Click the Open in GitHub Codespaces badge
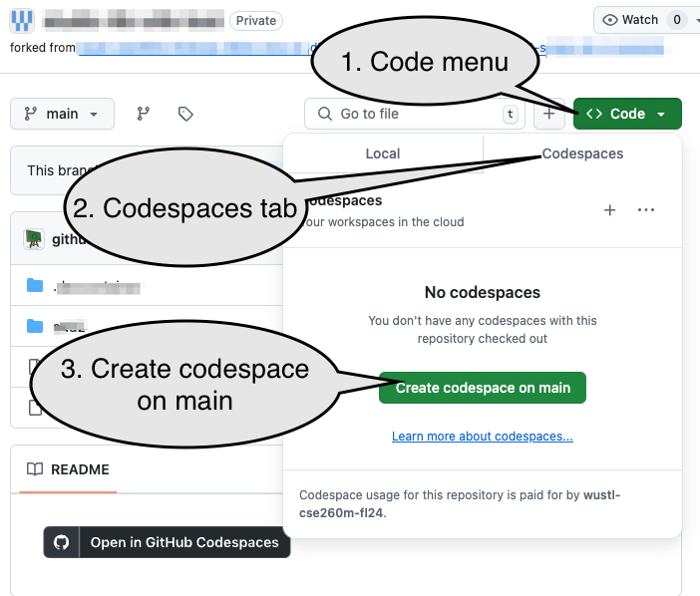Image resolution: width=700 pixels, height=596 pixels. (168, 542)
